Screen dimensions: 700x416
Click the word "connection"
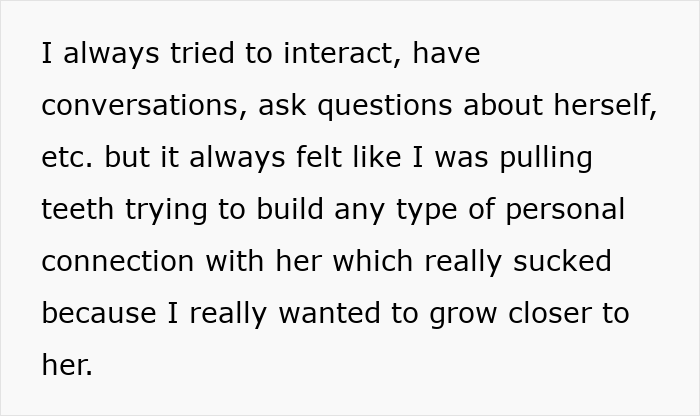[x=119, y=262]
